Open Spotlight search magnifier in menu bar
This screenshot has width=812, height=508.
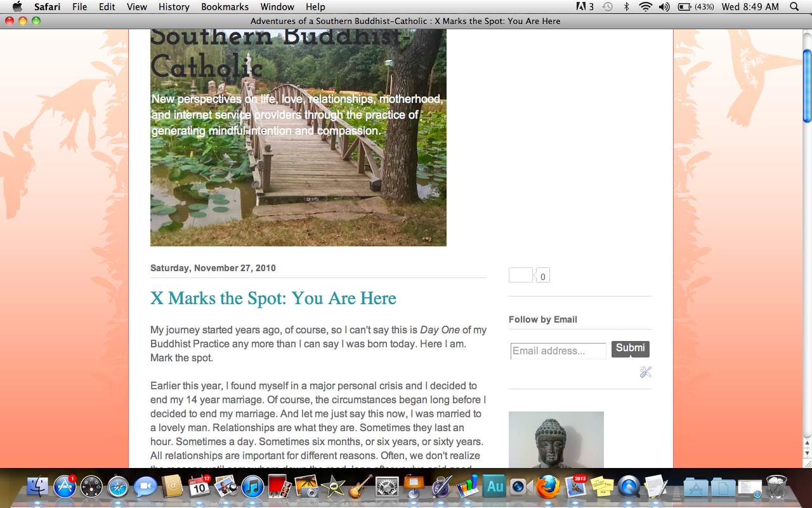tap(794, 7)
